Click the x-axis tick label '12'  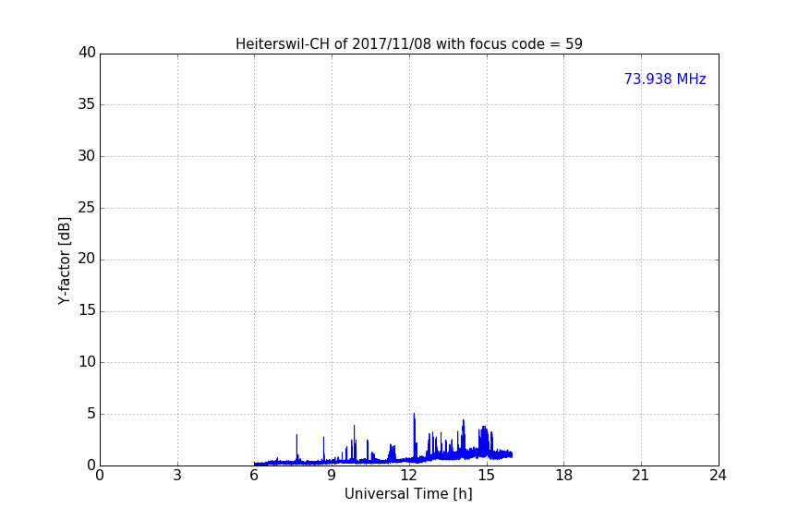click(x=408, y=476)
